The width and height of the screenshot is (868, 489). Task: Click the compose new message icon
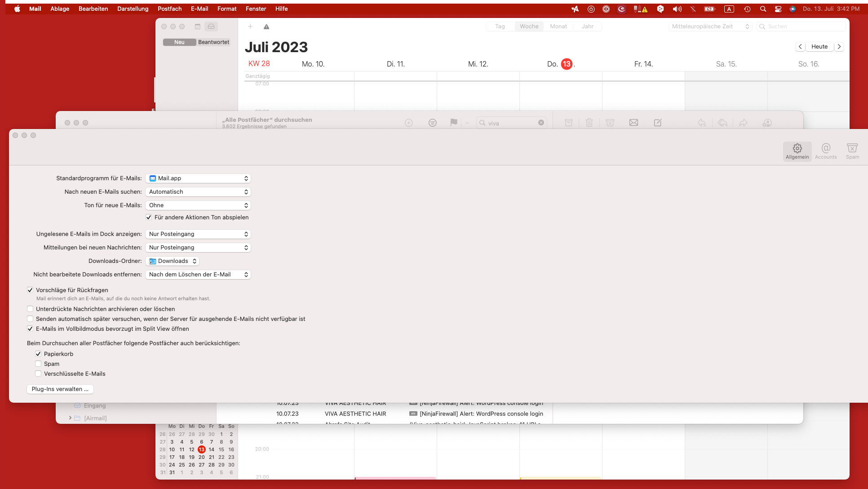658,122
